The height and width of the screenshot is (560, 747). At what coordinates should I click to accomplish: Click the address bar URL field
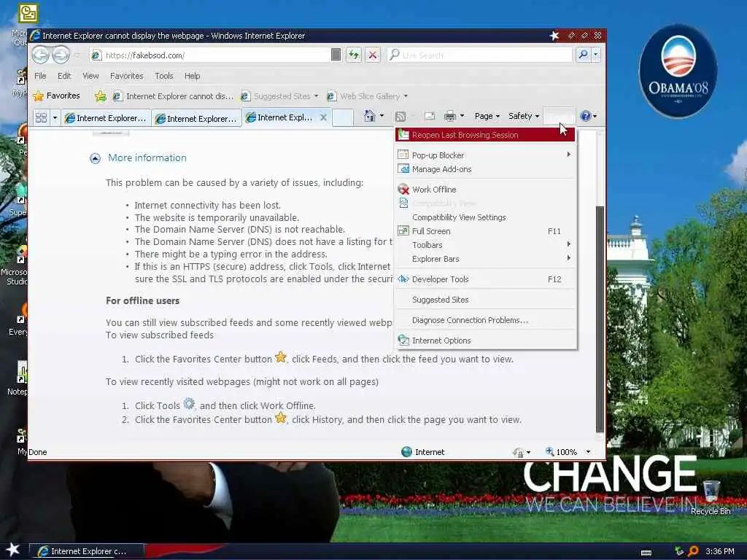tap(212, 55)
